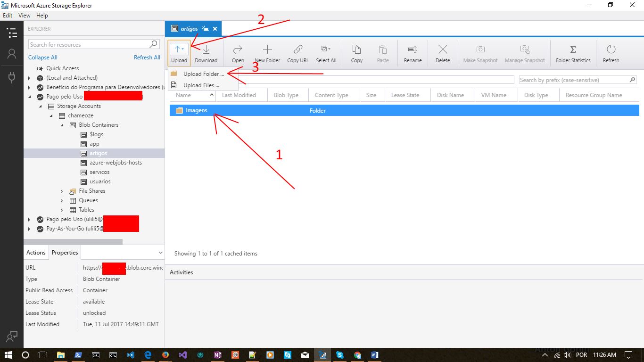This screenshot has height=362, width=644.
Task: Select the app blob container
Action: (x=94, y=144)
